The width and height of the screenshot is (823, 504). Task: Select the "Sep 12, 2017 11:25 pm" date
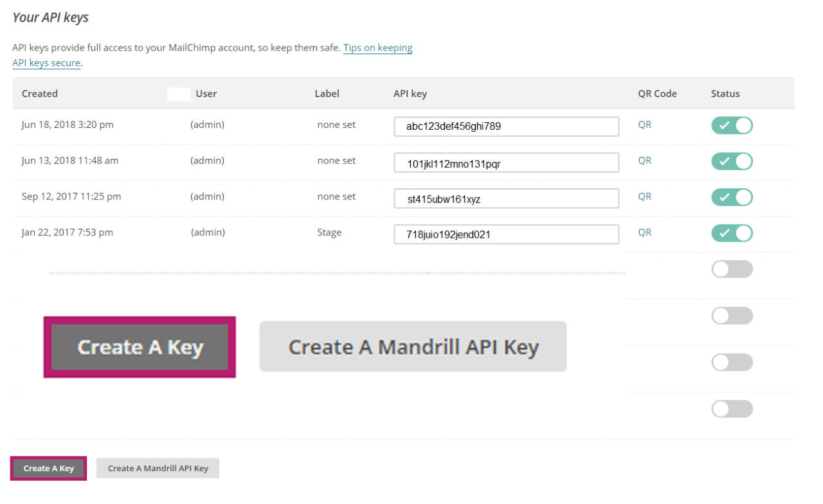click(x=71, y=197)
